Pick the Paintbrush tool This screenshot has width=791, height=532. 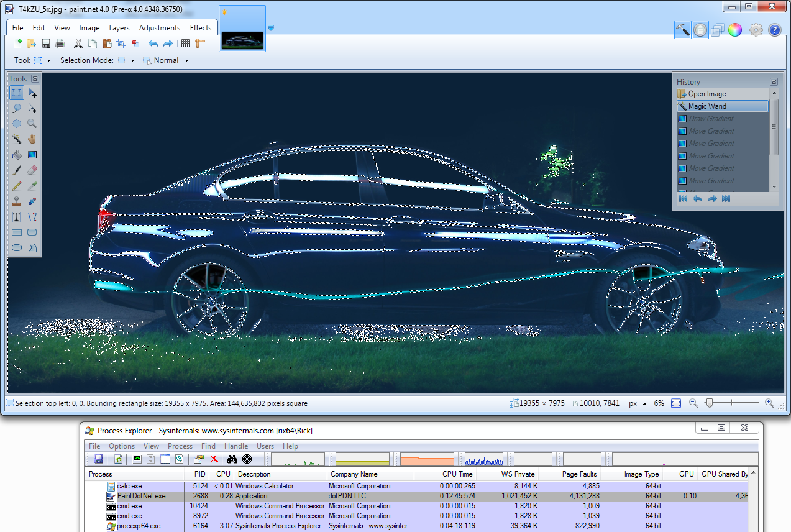tap(17, 170)
